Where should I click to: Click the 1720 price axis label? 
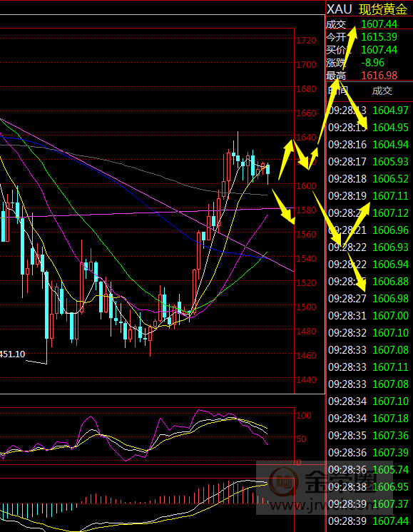(306, 41)
